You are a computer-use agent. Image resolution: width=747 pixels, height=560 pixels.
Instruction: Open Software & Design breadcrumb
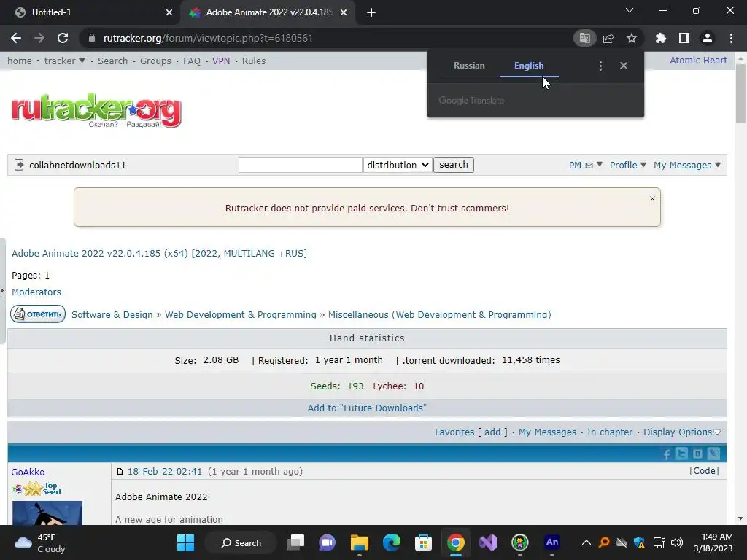tap(112, 314)
